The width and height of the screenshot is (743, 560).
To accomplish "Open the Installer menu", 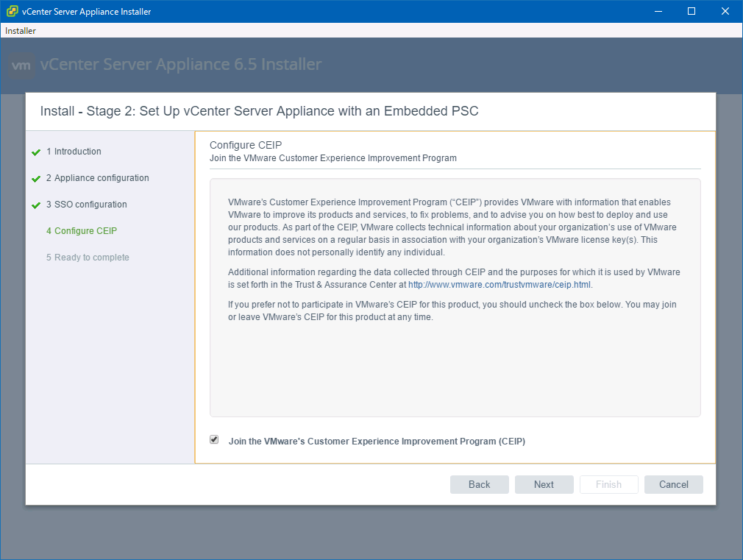I will (21, 31).
